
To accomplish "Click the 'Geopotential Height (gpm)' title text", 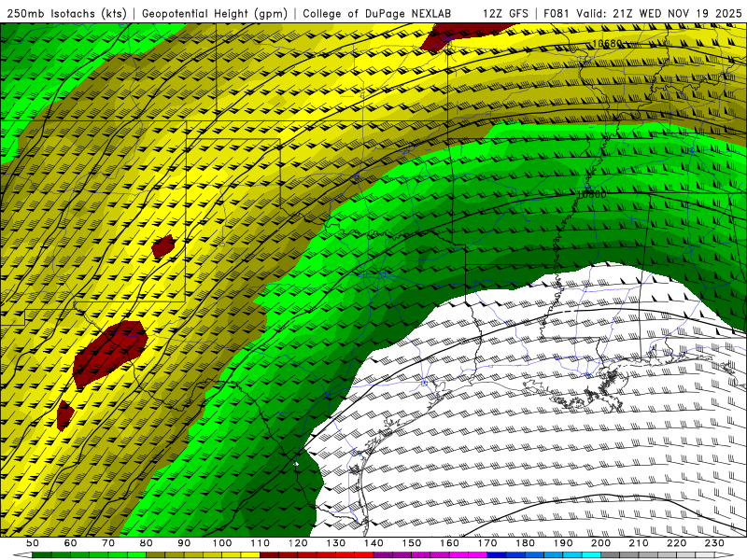I will [x=215, y=13].
